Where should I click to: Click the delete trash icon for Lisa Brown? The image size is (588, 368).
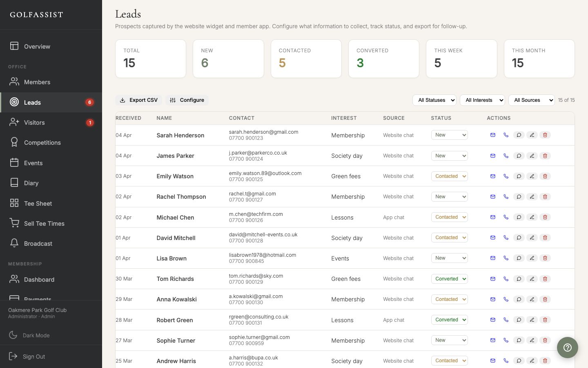[x=545, y=258]
